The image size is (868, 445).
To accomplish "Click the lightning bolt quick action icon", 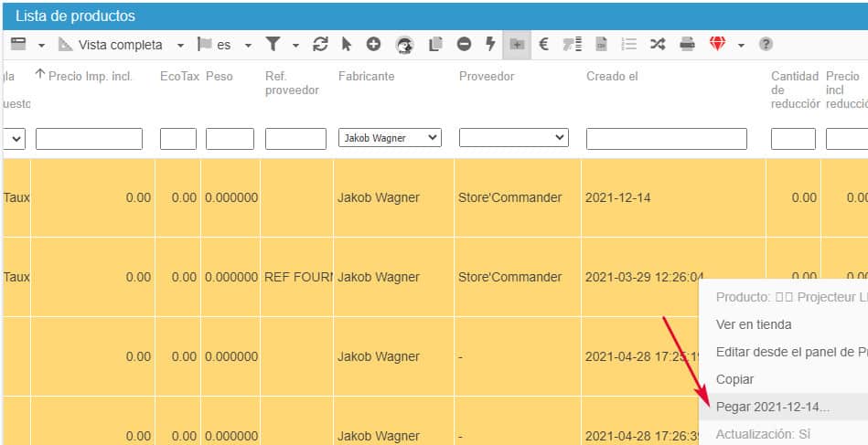I will (490, 44).
